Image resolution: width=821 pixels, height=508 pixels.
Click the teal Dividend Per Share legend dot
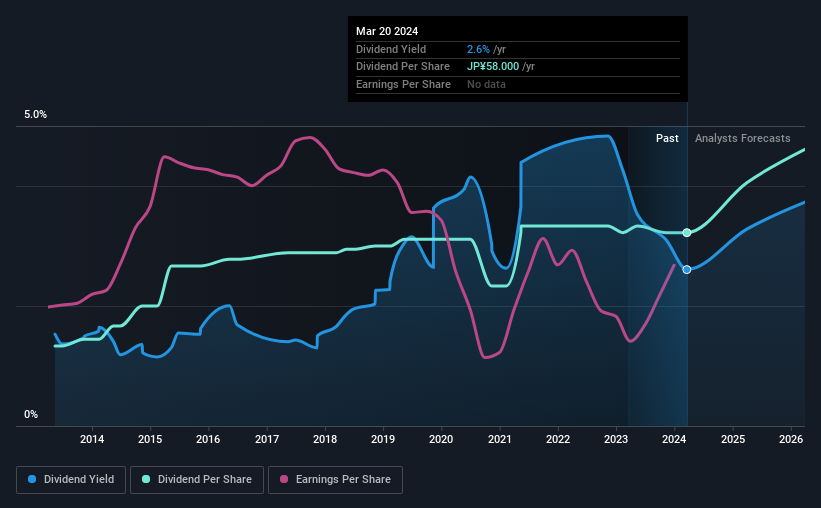click(146, 479)
